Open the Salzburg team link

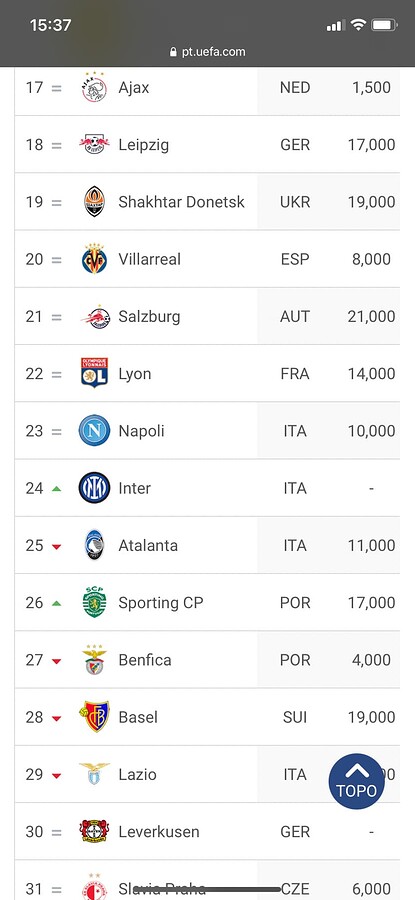click(149, 316)
